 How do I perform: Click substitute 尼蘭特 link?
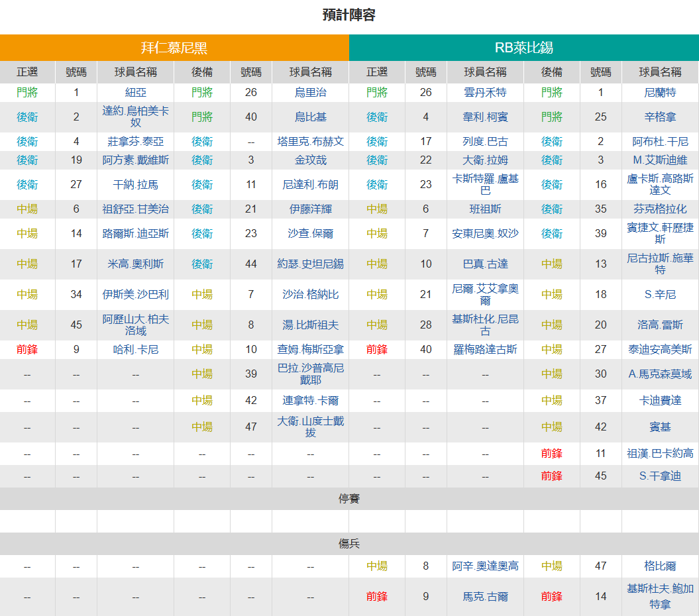tap(660, 92)
